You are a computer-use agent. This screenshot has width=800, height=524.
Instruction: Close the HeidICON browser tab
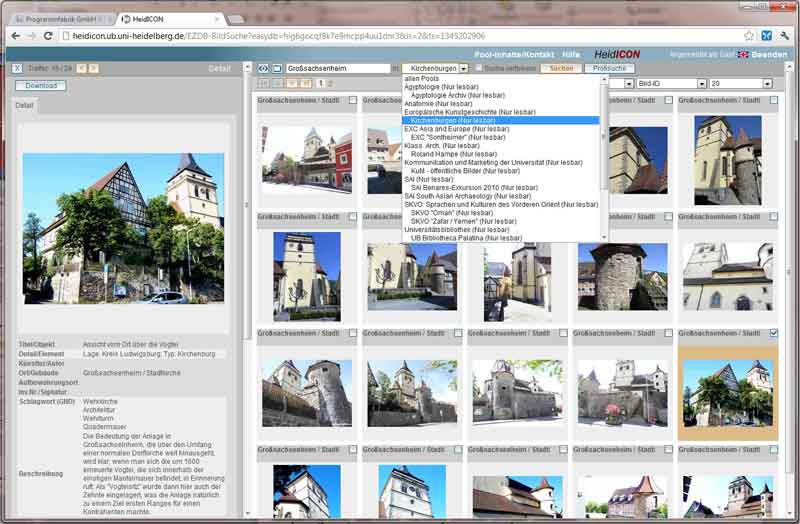pyautogui.click(x=217, y=19)
